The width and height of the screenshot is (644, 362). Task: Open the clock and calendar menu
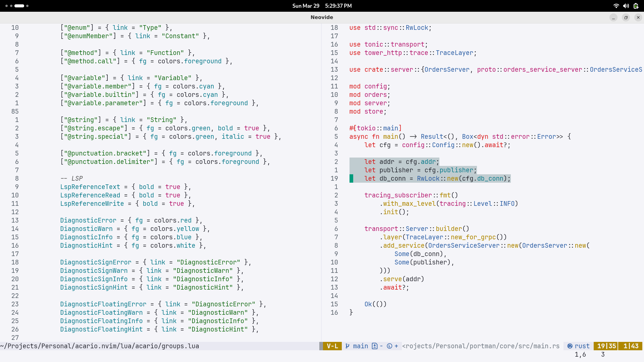(322, 6)
